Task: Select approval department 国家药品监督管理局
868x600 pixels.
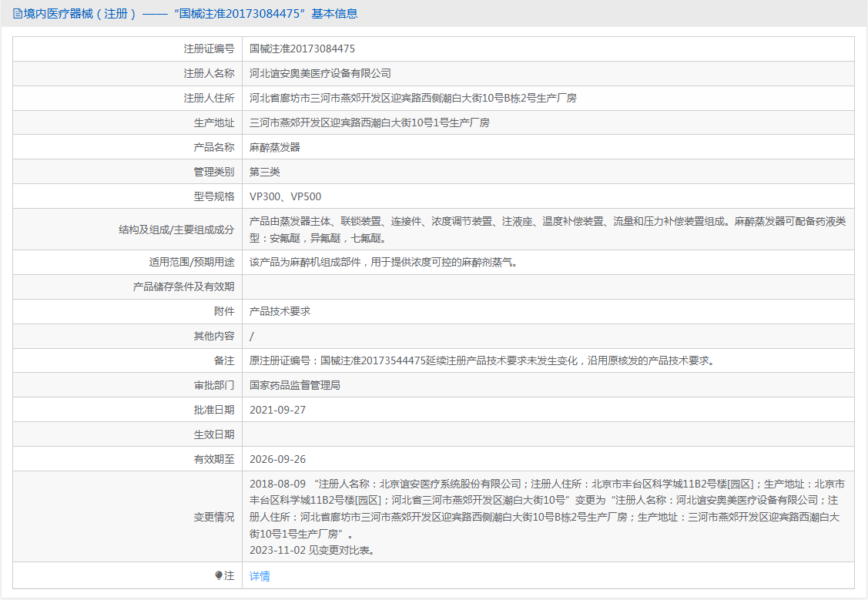Action: (294, 385)
